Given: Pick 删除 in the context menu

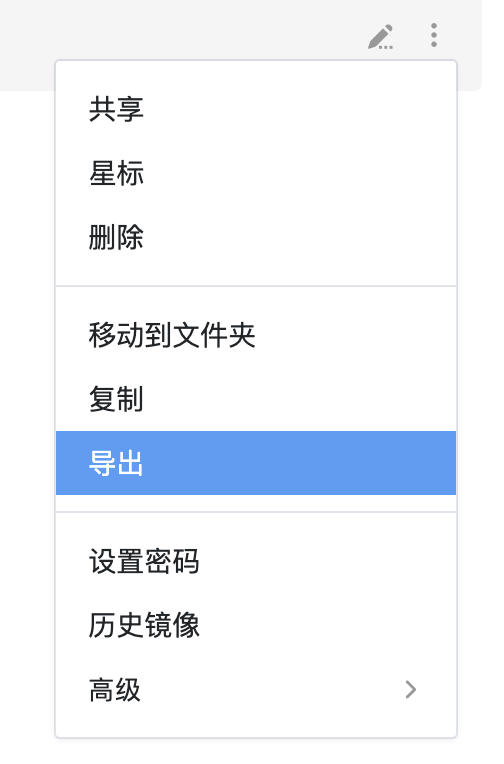Looking at the screenshot, I should coord(256,237).
